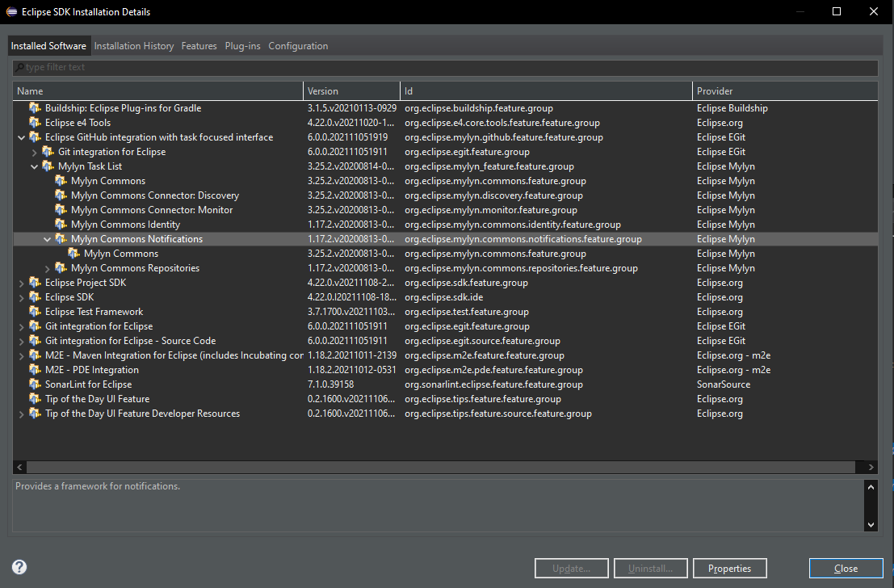Click the description pane scroll down arrow

pyautogui.click(x=871, y=525)
